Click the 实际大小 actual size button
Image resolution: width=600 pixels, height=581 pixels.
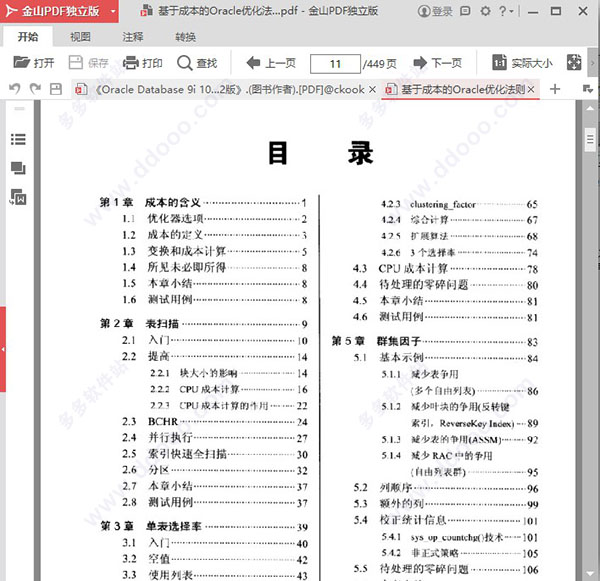[x=522, y=63]
